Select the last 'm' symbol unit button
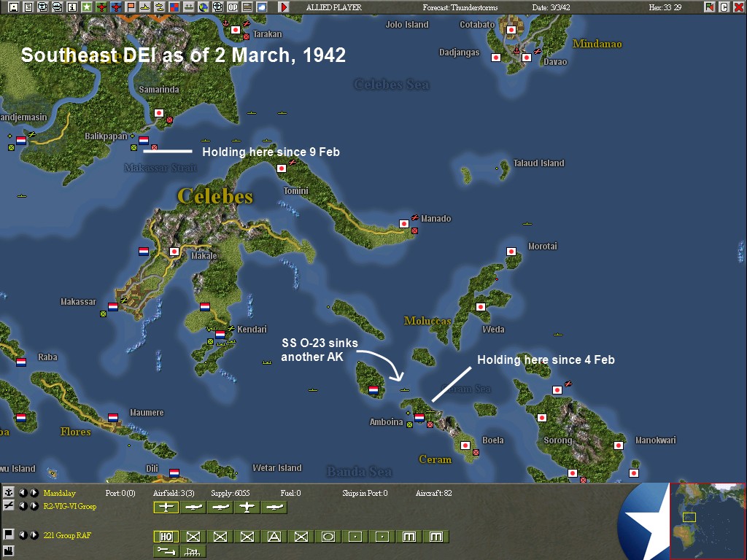747x560 pixels. tap(436, 537)
